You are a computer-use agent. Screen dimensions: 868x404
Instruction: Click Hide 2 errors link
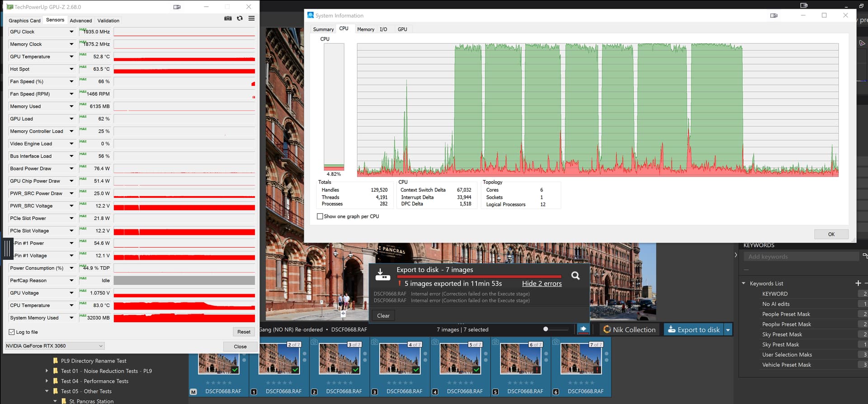pyautogui.click(x=542, y=283)
